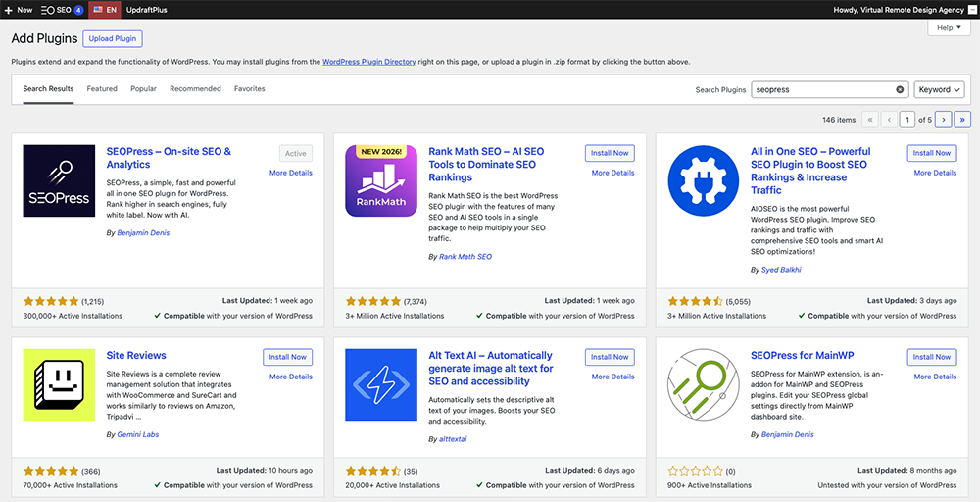This screenshot has height=502, width=980.
Task: View More Details for Rank Math SEO
Action: coord(613,173)
